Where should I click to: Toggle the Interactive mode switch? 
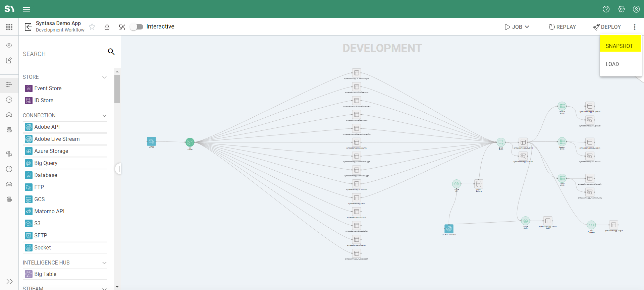tap(137, 27)
